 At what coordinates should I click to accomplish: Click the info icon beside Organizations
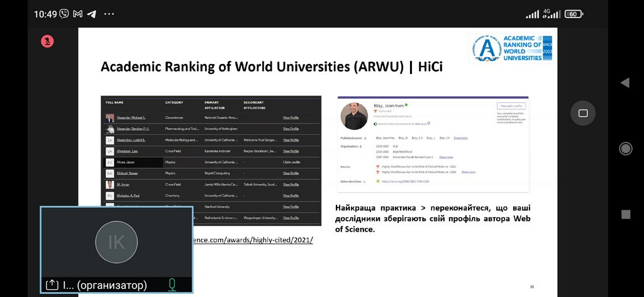360,146
